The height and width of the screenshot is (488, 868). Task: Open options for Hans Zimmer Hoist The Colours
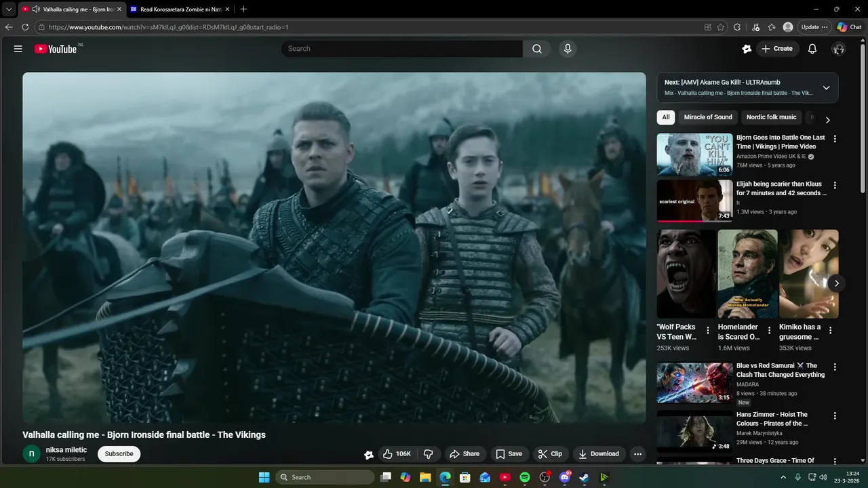click(835, 415)
